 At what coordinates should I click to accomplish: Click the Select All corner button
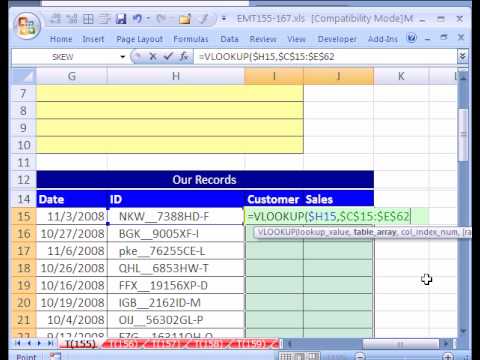click(23, 76)
